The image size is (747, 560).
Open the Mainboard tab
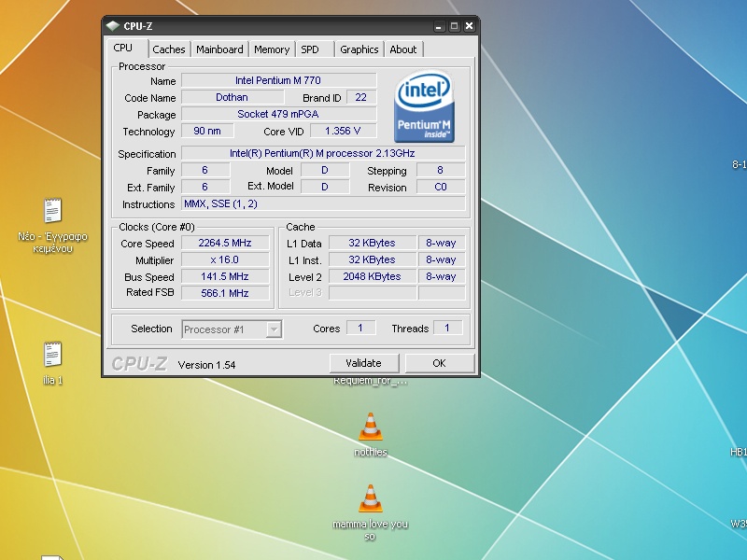(x=219, y=49)
